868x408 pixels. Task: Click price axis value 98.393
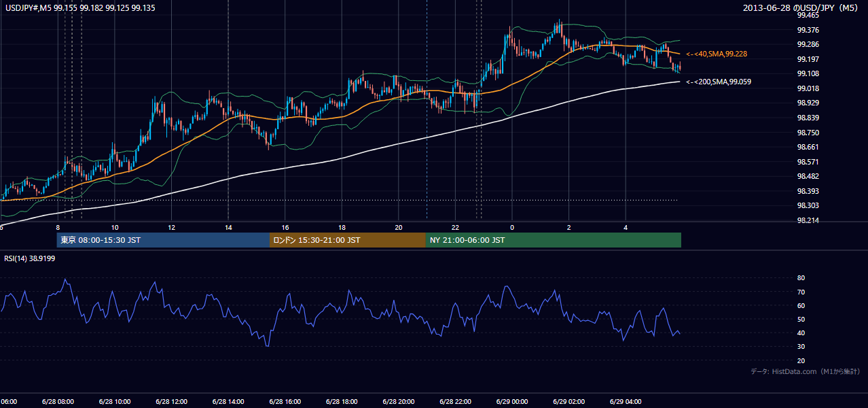tap(808, 191)
